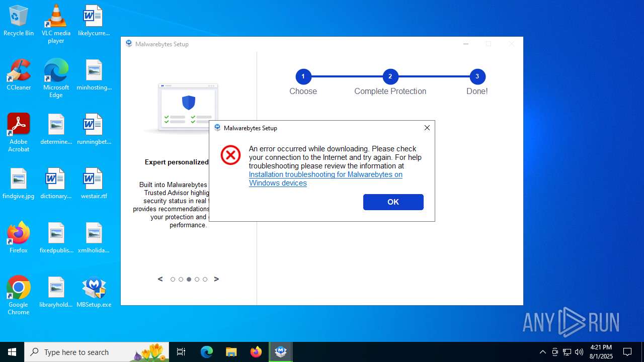Click the 'Expert personalized' heading text
The image size is (644, 362).
click(177, 162)
